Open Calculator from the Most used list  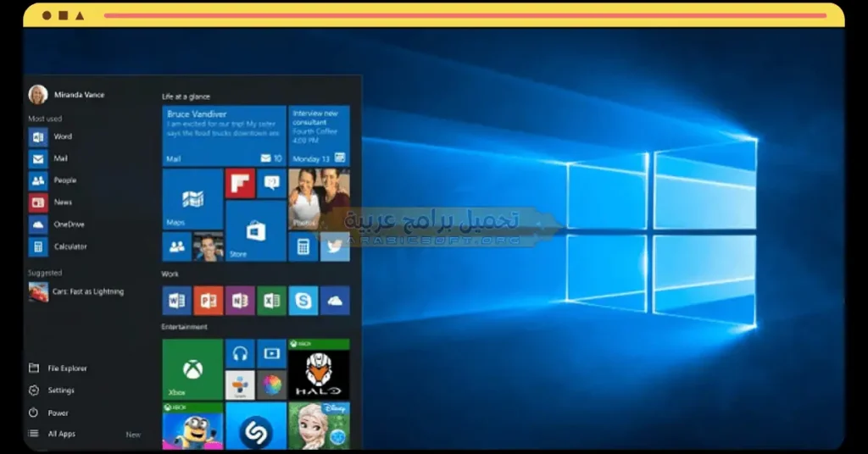(x=58, y=246)
